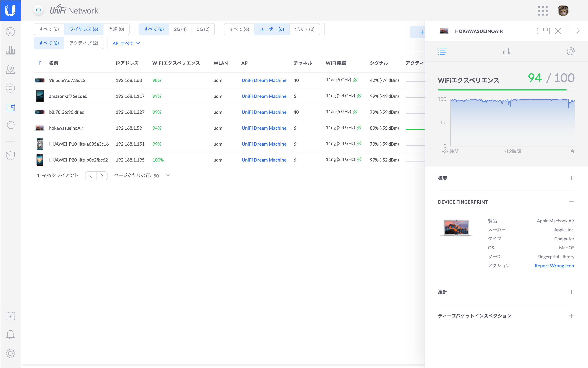This screenshot has width=588, height=368.
Task: Open the UniFi logo home icon
Action: click(10, 10)
